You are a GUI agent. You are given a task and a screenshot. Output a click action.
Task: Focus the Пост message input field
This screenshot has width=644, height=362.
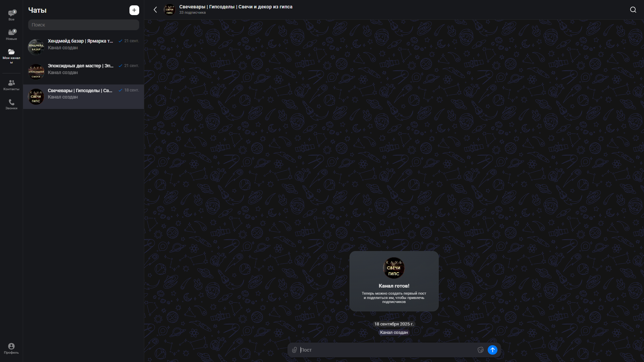(386, 350)
